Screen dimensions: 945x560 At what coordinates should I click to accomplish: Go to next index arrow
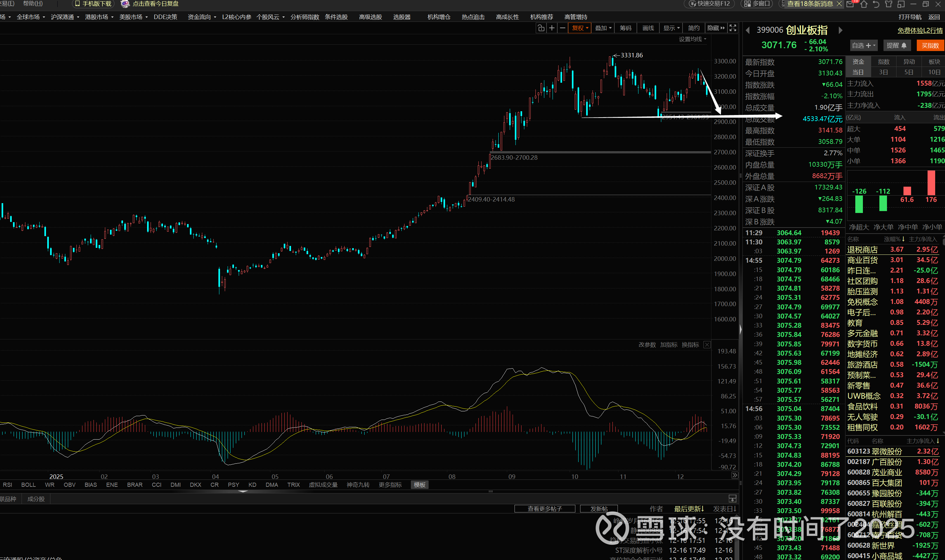pos(840,30)
